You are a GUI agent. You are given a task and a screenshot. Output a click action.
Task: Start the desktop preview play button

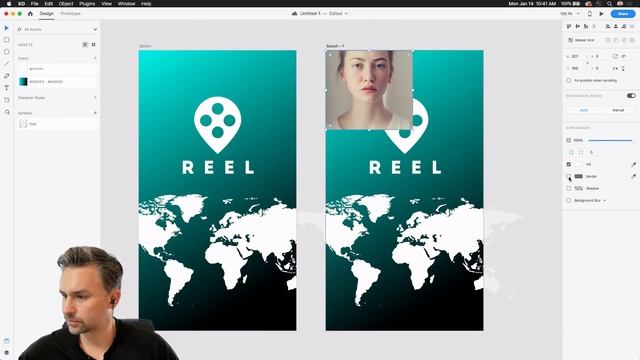click(x=601, y=13)
